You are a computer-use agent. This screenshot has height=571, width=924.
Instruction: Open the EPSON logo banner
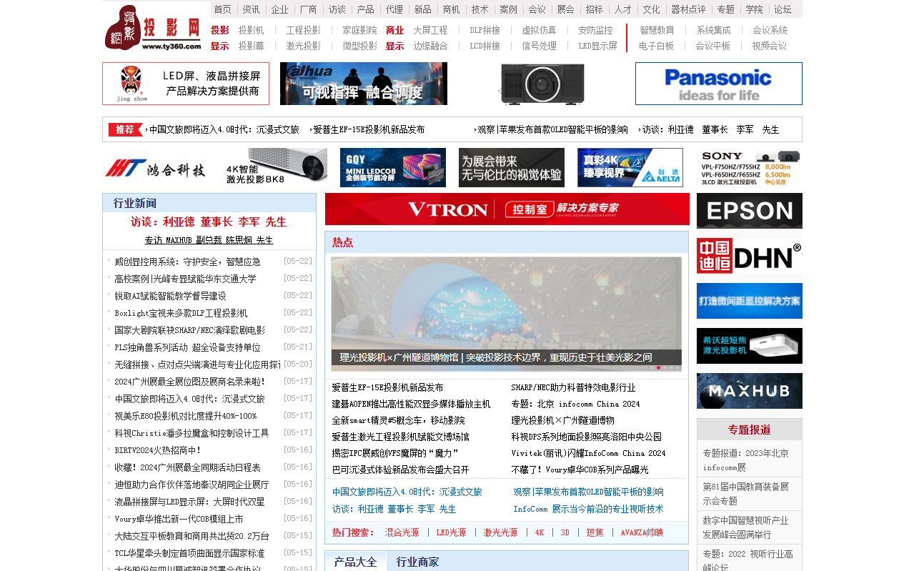pyautogui.click(x=750, y=211)
